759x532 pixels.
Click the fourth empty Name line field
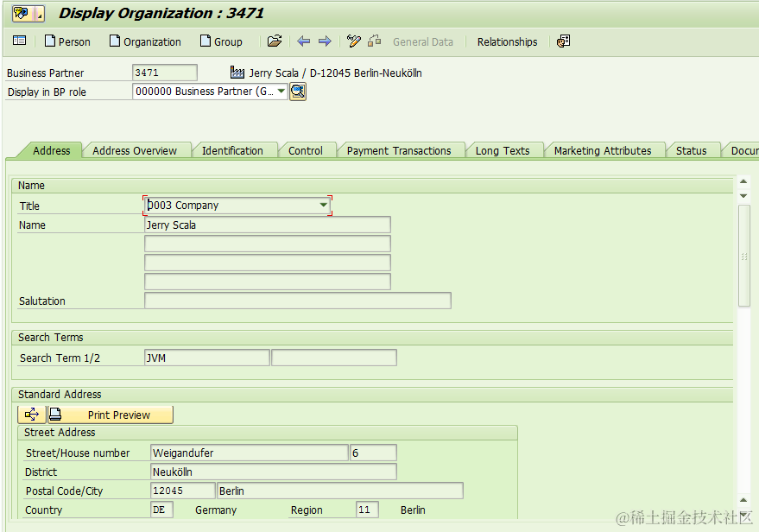(267, 282)
